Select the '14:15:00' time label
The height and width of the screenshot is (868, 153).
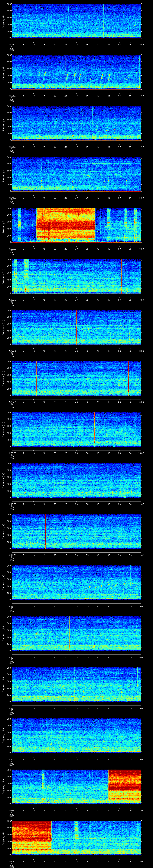tap(12, 759)
